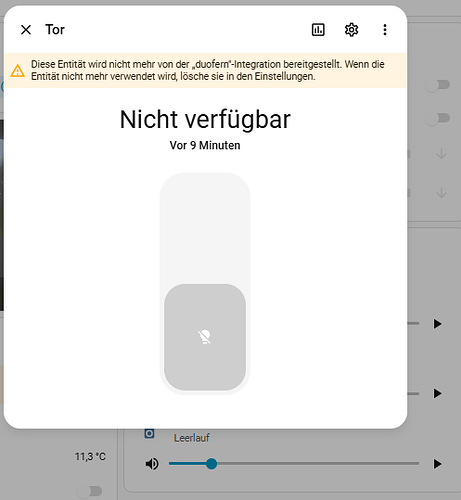Open entity settings via the gear icon
Viewport: 461px width, 500px height.
[351, 30]
